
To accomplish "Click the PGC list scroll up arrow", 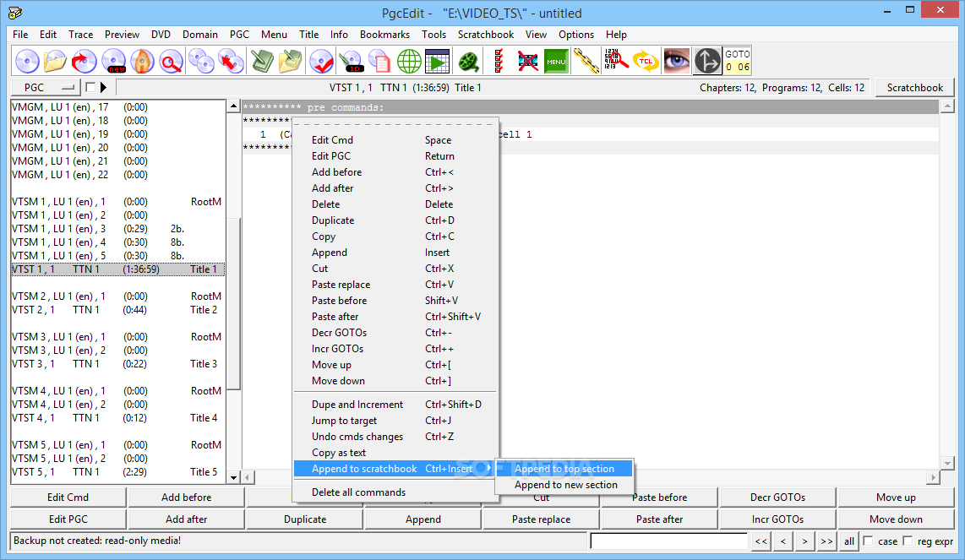I will 233,106.
